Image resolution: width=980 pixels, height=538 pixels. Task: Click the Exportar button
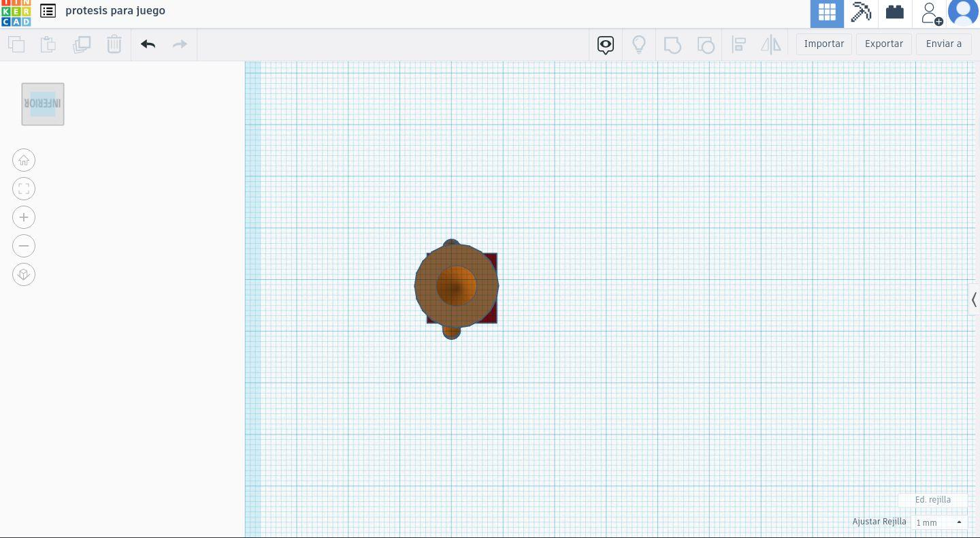point(884,44)
